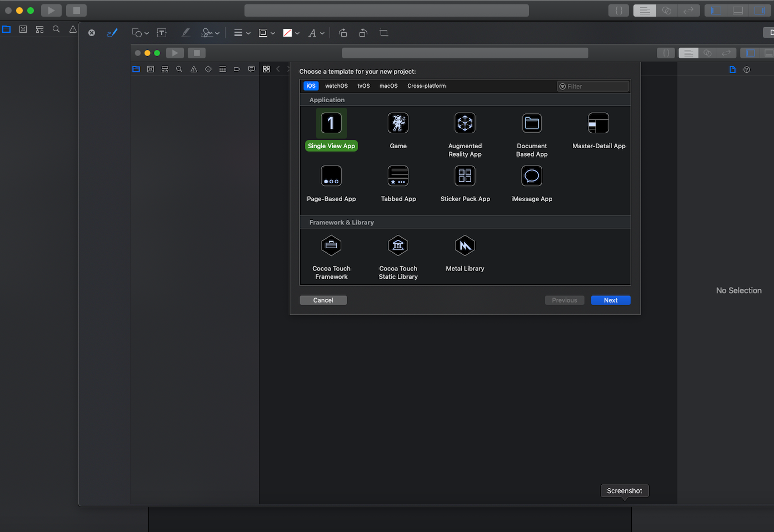Image resolution: width=774 pixels, height=532 pixels.
Task: Click the Crop tool icon
Action: (384, 33)
